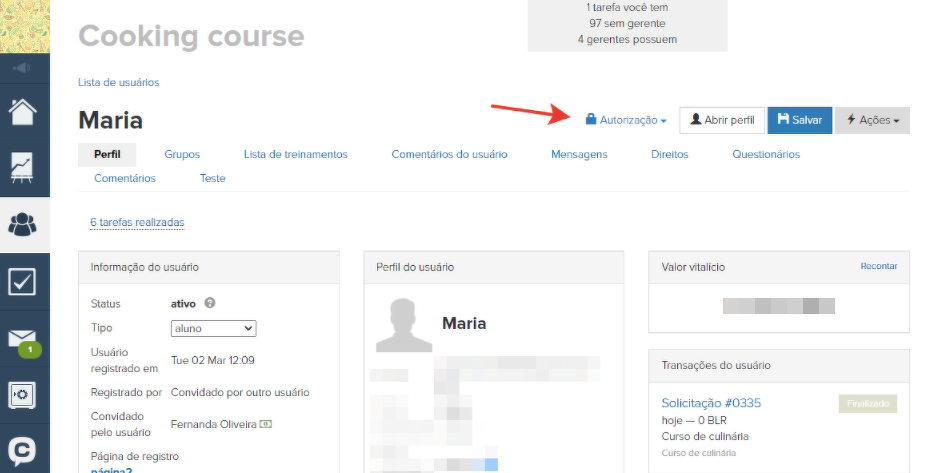
Task: Open the analytics chart sidebar icon
Action: pos(24,167)
